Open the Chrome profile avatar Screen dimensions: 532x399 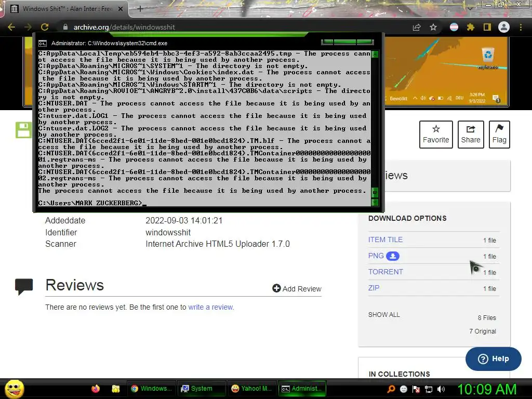tap(504, 27)
